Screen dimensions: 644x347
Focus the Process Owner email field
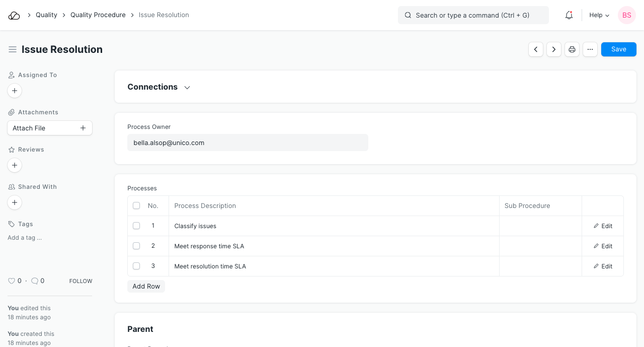point(248,143)
